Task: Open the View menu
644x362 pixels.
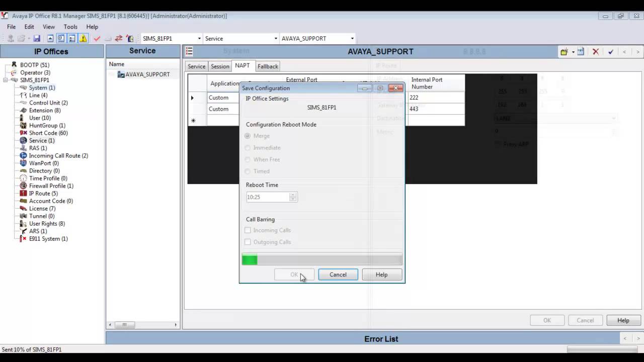Action: tap(49, 27)
